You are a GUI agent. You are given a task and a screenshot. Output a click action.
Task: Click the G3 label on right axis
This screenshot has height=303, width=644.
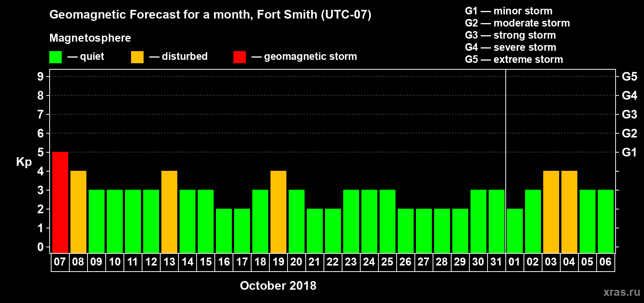[x=629, y=114]
